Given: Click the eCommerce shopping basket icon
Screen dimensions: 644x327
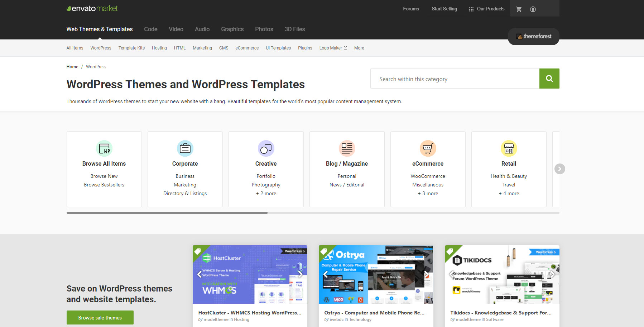Looking at the screenshot, I should click(x=428, y=148).
